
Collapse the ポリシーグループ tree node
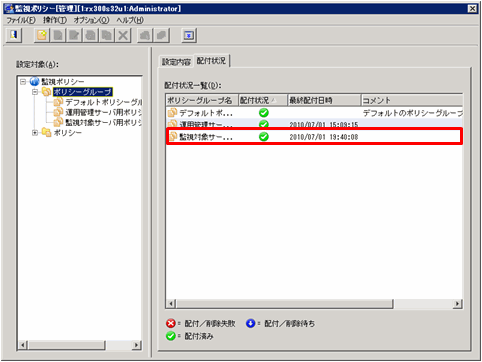click(35, 91)
